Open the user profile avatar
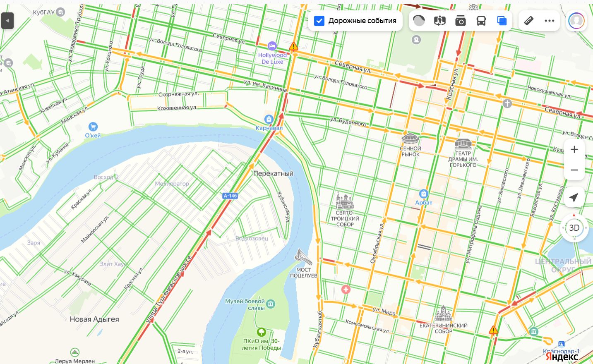 pyautogui.click(x=576, y=21)
